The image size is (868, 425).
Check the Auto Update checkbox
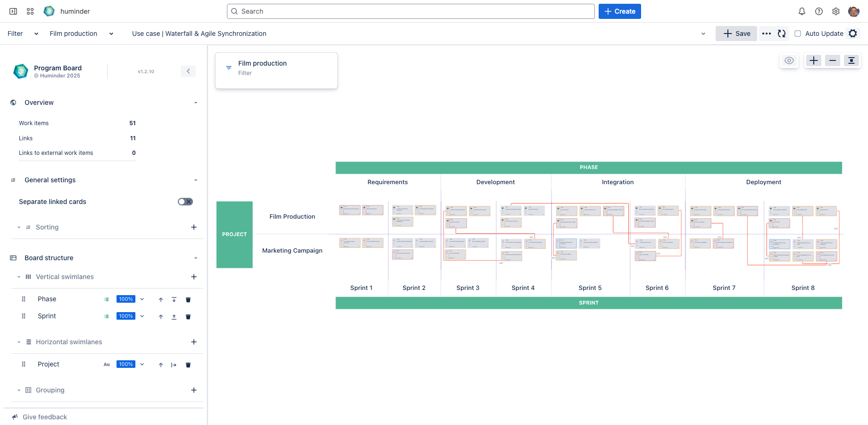[x=798, y=34]
